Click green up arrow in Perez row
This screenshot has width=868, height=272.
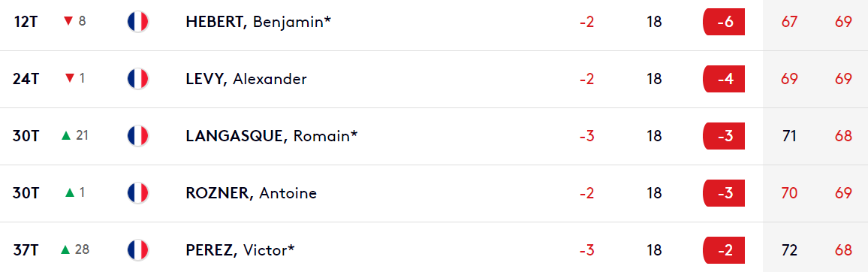click(65, 249)
